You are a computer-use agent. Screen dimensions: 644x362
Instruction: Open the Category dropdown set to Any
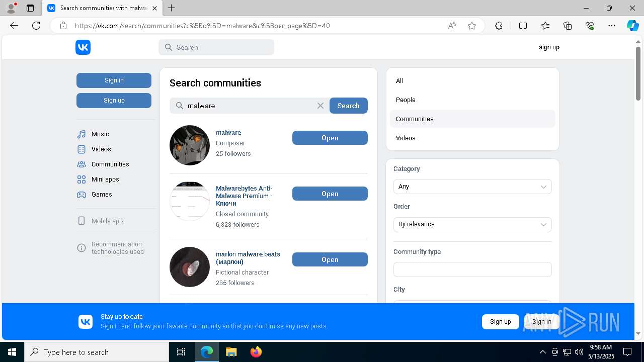pos(472,187)
